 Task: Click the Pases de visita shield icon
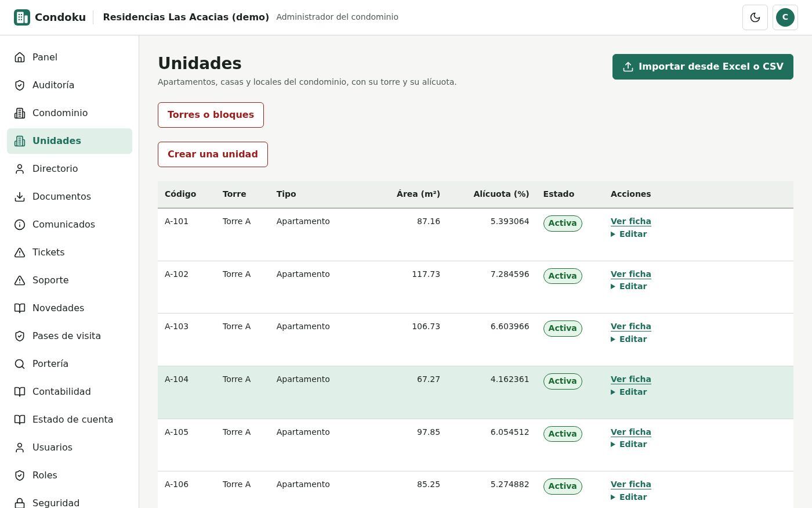(20, 336)
